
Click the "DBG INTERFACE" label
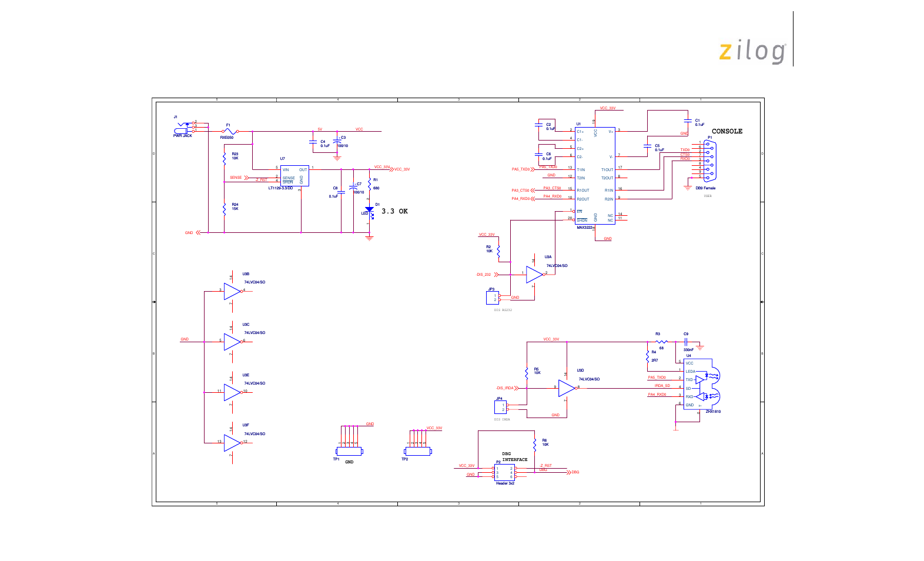pyautogui.click(x=514, y=457)
